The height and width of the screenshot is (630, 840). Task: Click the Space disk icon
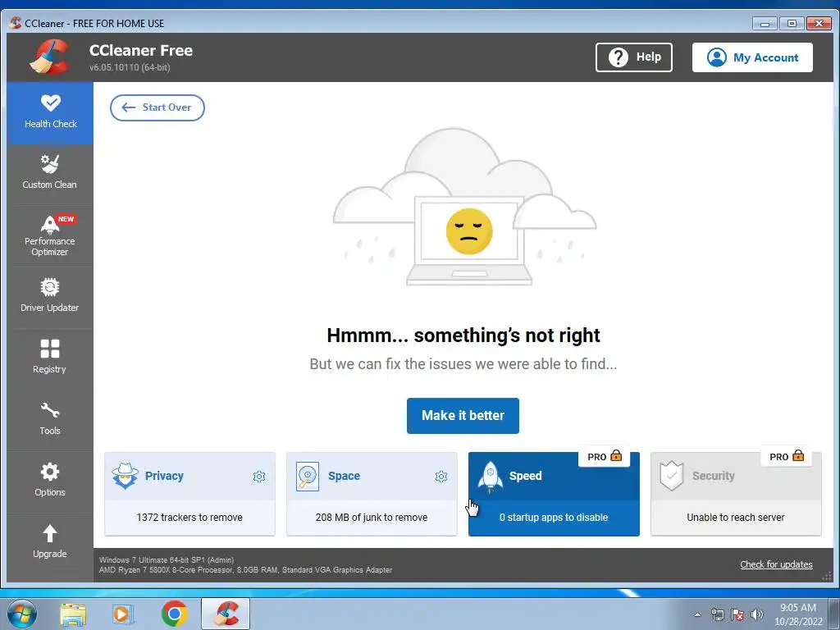308,477
